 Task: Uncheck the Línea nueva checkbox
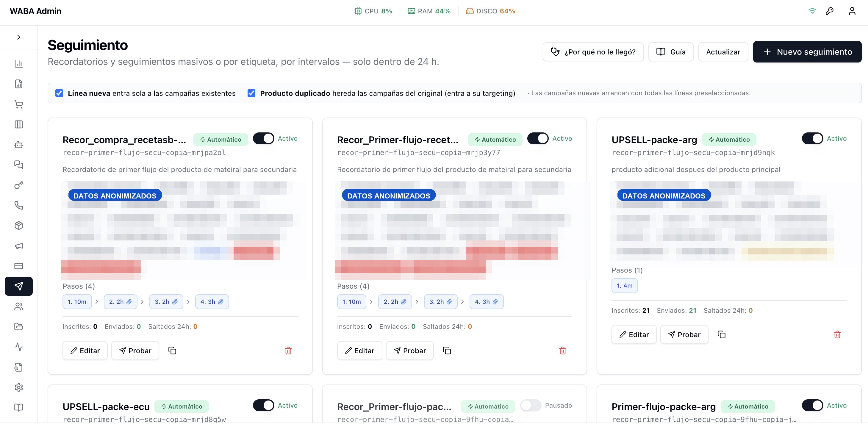click(x=59, y=93)
